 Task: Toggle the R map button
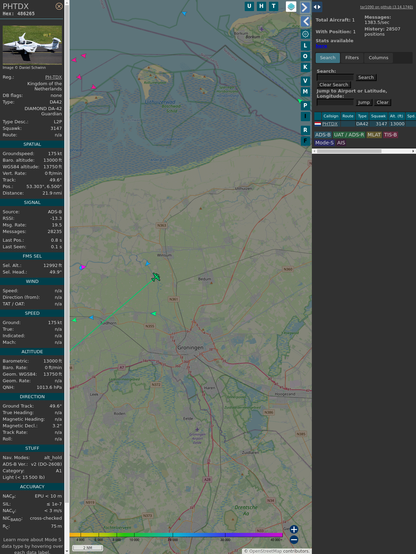click(305, 130)
